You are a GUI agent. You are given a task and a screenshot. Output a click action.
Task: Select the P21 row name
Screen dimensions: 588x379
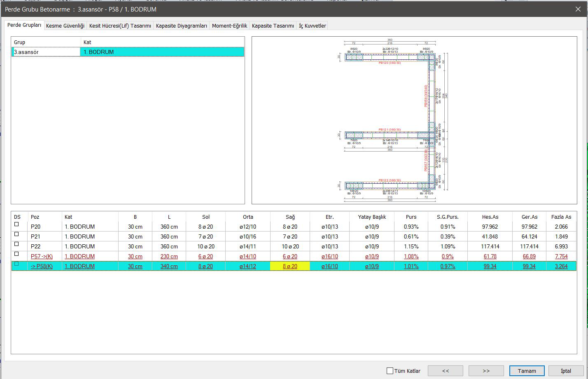pos(36,236)
